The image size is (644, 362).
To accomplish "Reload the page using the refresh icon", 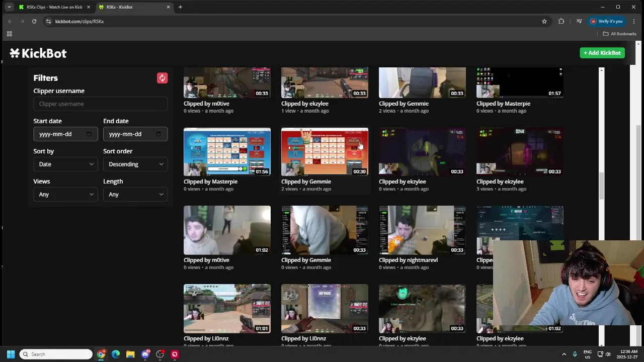I will [34, 21].
